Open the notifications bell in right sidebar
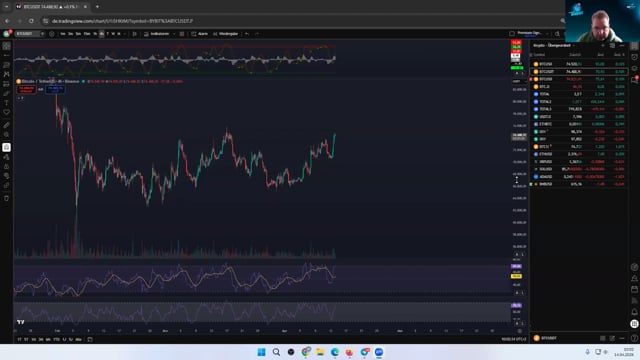The image size is (640, 360). click(634, 312)
